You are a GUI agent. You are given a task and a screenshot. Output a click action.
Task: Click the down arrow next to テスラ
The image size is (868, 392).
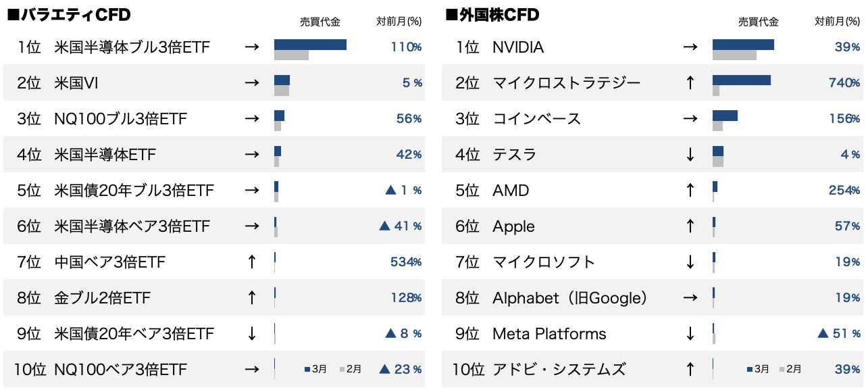pos(690,155)
